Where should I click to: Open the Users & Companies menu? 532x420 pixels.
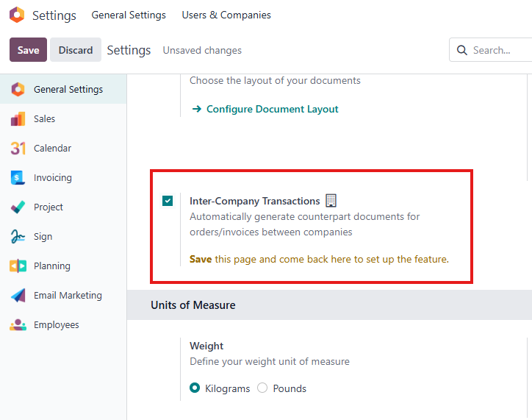pos(226,15)
